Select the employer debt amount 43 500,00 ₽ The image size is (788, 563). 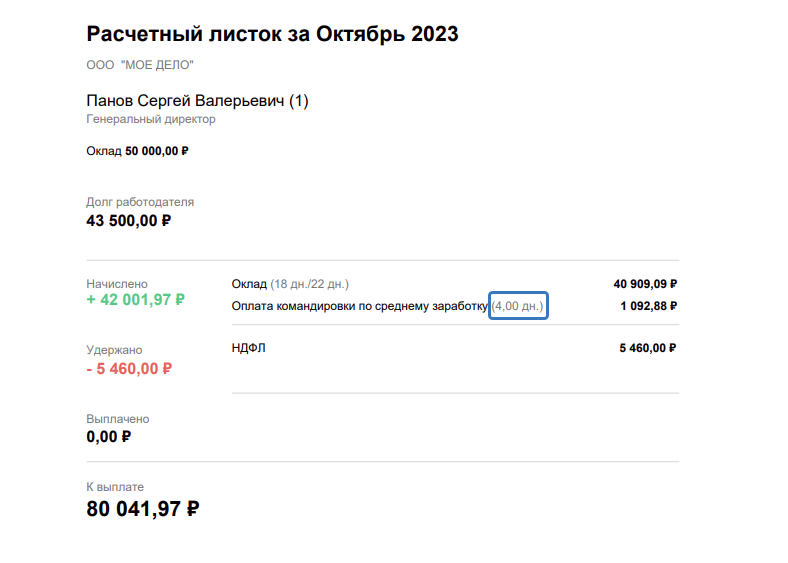(x=129, y=221)
